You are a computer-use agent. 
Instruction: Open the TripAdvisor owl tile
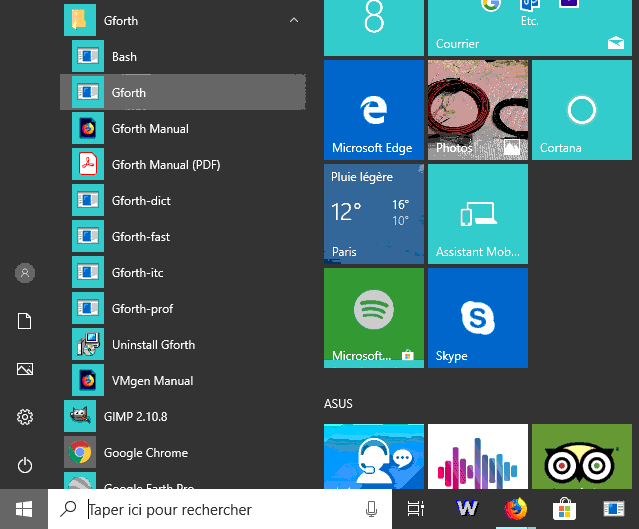582,456
